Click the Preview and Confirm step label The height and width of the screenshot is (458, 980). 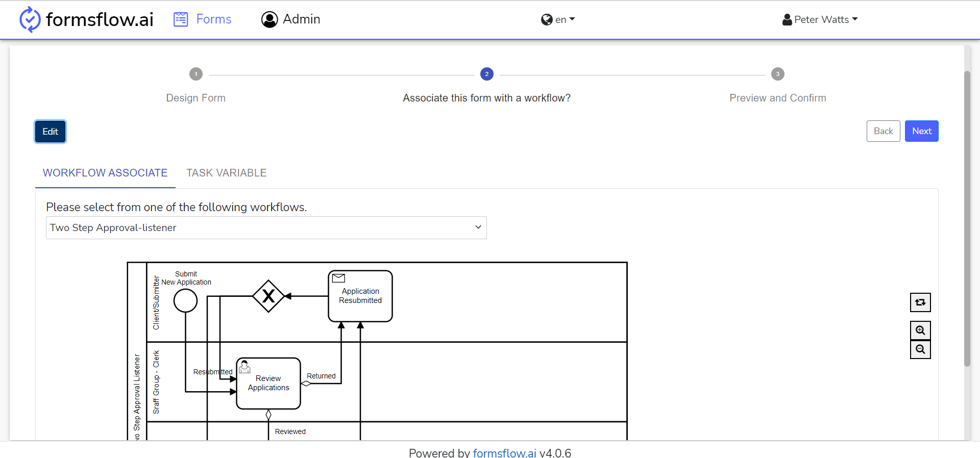[x=778, y=98]
